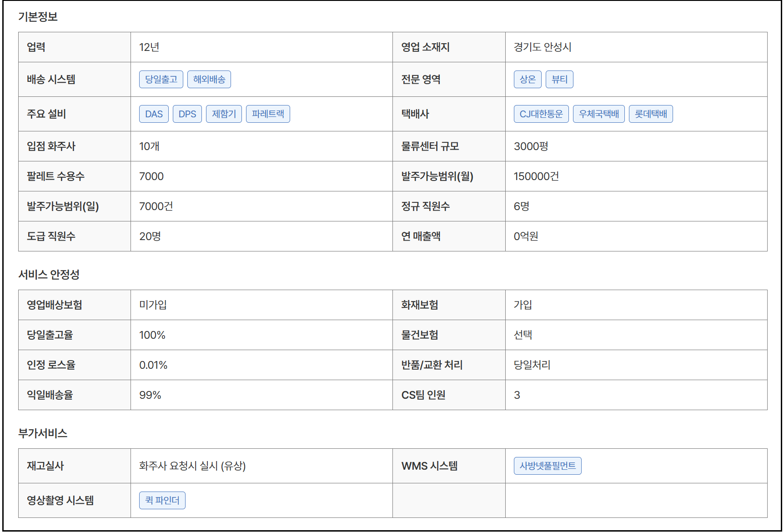Select the 150000건 monthly order value
Image resolution: width=784 pixels, height=532 pixels.
pyautogui.click(x=536, y=176)
